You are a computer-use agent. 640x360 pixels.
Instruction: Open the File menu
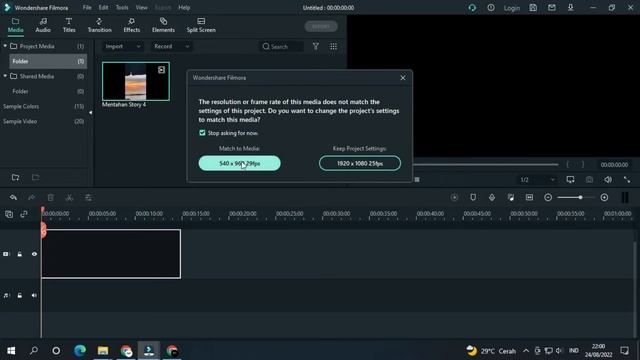coord(87,7)
